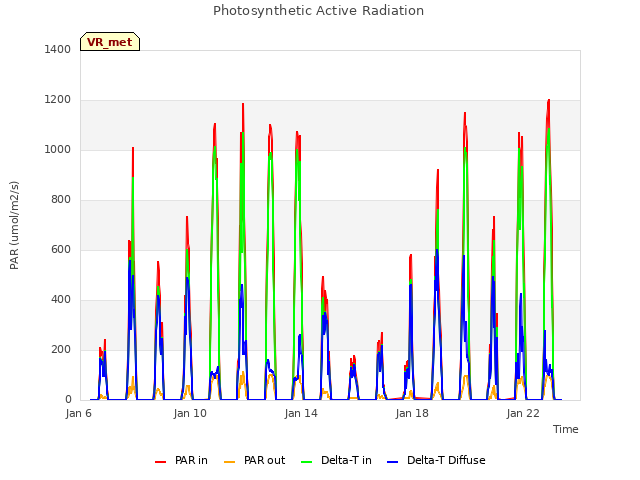640x480 pixels.
Task: Click the 1000 y-axis tick label
Action: click(58, 149)
